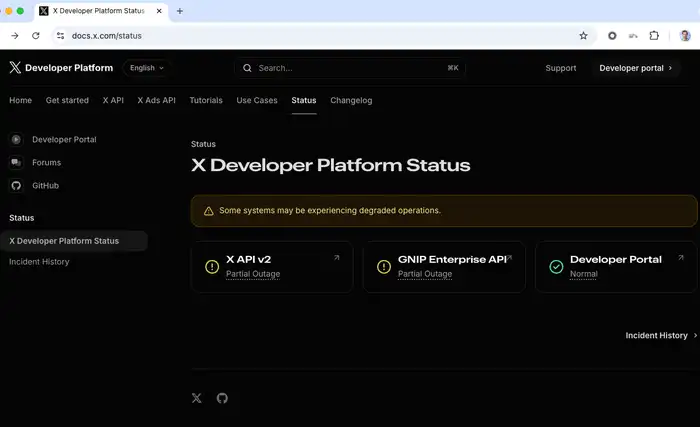The height and width of the screenshot is (427, 700).
Task: Open the Developer portal chevron button
Action: (635, 68)
